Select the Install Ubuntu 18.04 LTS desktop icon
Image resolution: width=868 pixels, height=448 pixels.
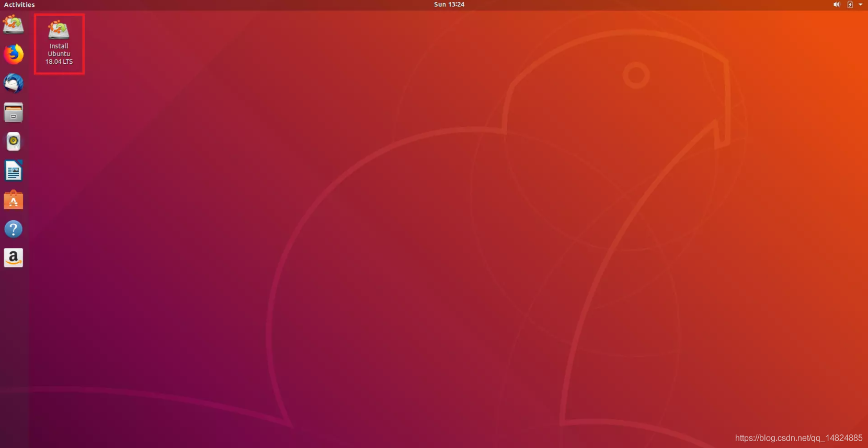(59, 43)
